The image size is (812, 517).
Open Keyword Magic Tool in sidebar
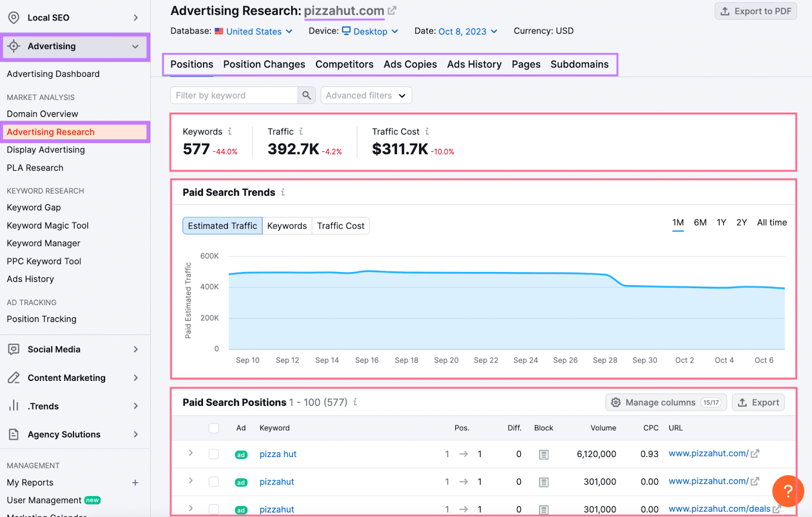[48, 225]
